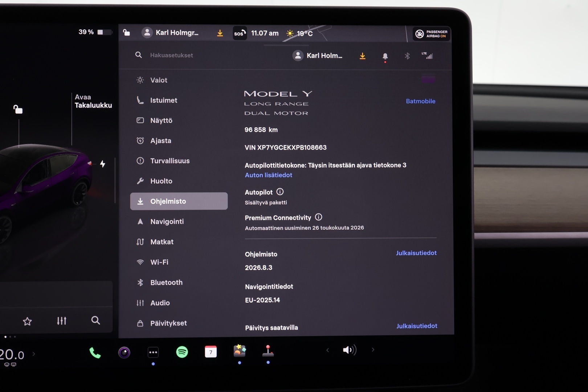Show Premium Connectivity info icon

(318, 217)
